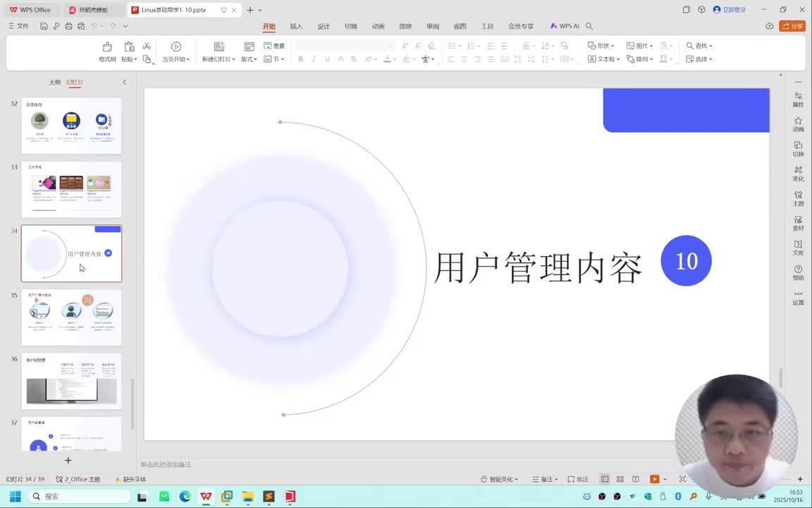Open the Transition (切换) sidebar panel
Screen dimensions: 812x508
tap(798, 150)
